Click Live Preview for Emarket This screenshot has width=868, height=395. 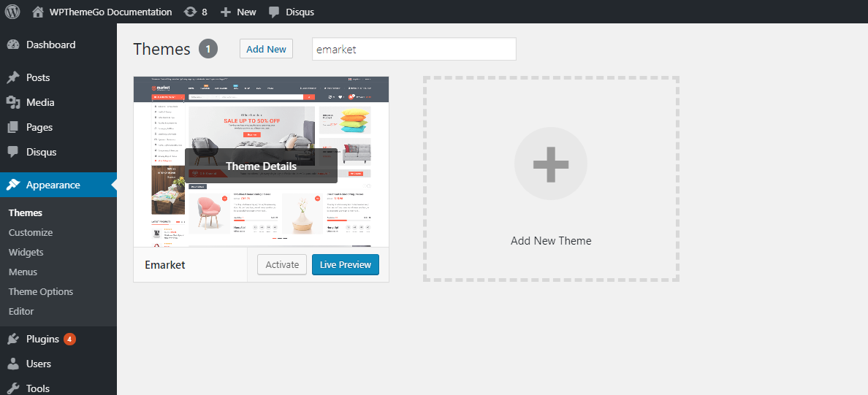(345, 264)
